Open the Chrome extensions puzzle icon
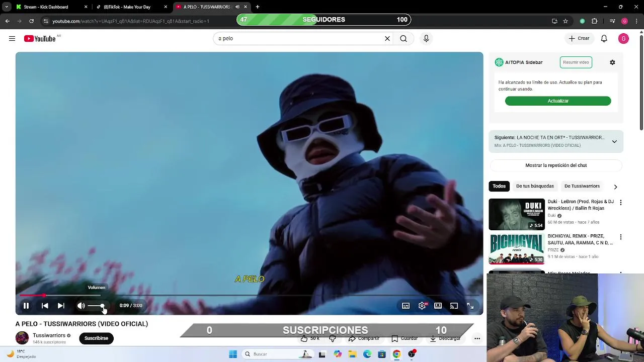The height and width of the screenshot is (362, 644). 595,21
